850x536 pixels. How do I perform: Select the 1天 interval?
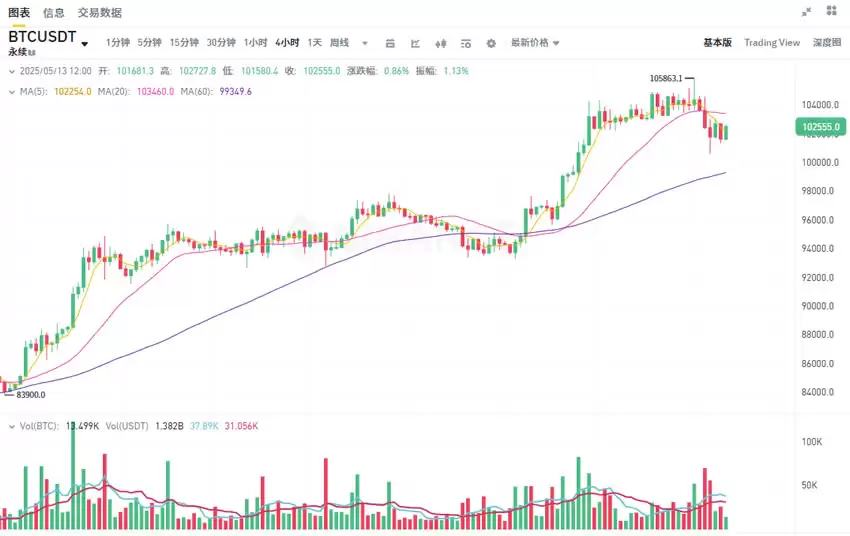coord(314,43)
